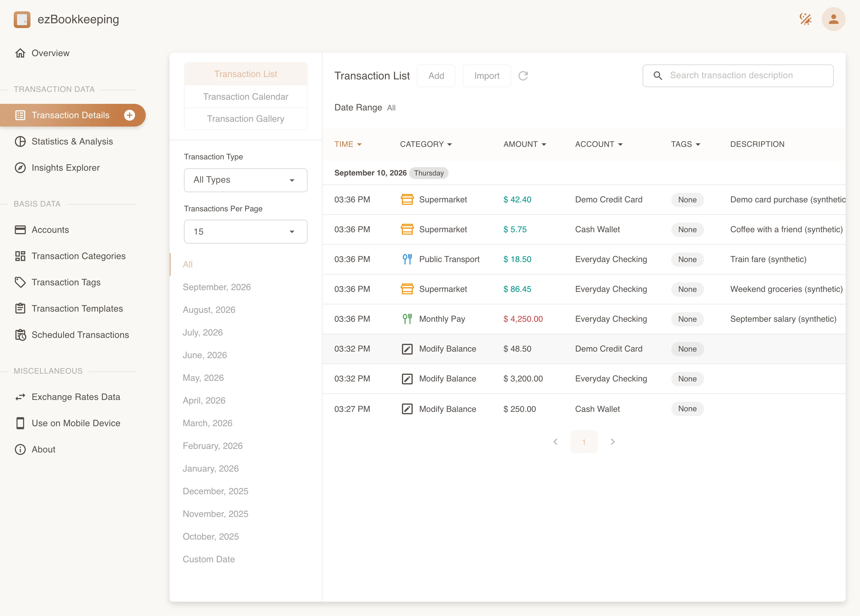This screenshot has height=616, width=860.
Task: Click the $ 3,200.00 amount cell
Action: click(523, 379)
